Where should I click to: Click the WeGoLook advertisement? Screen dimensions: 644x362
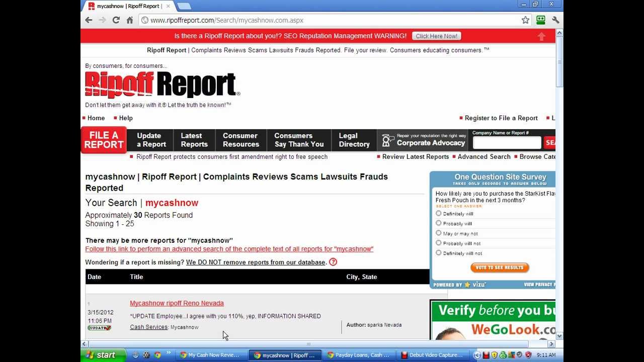click(493, 320)
